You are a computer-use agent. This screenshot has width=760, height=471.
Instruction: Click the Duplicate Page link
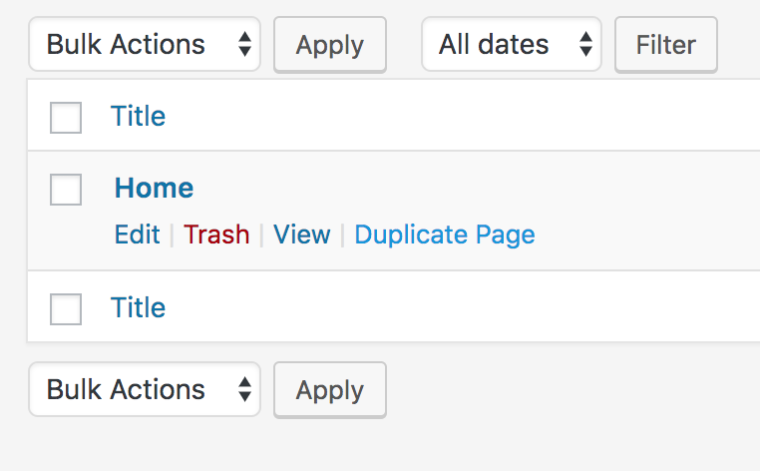click(x=445, y=235)
